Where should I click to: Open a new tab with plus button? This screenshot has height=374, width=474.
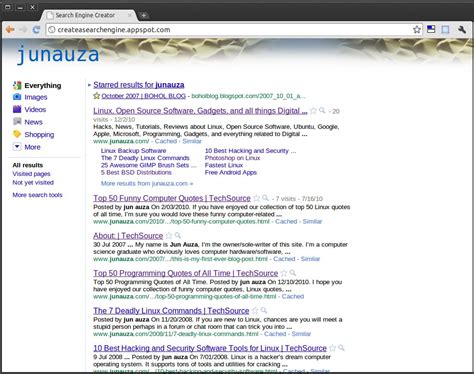click(x=144, y=15)
